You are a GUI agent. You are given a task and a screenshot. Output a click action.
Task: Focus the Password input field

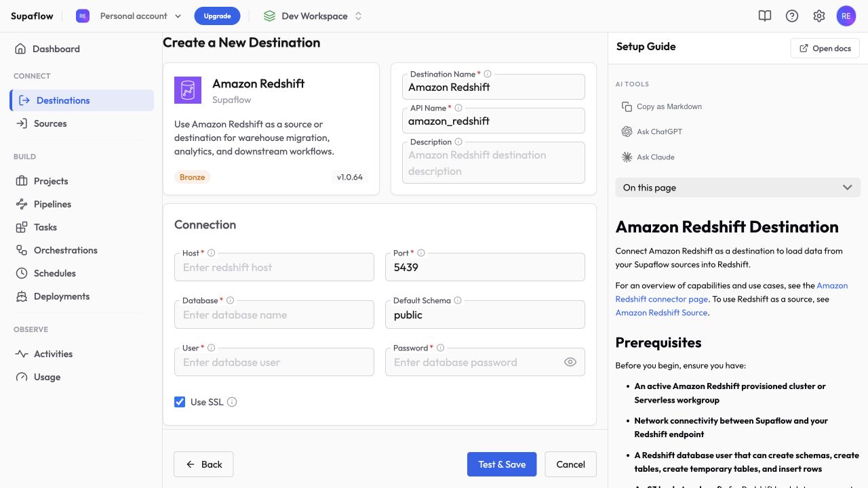point(485,362)
